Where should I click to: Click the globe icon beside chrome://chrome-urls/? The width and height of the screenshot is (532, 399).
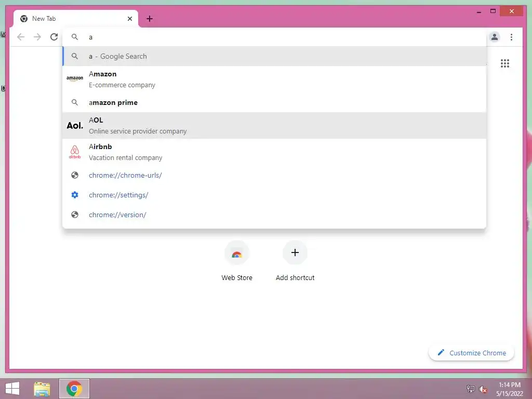coord(75,175)
